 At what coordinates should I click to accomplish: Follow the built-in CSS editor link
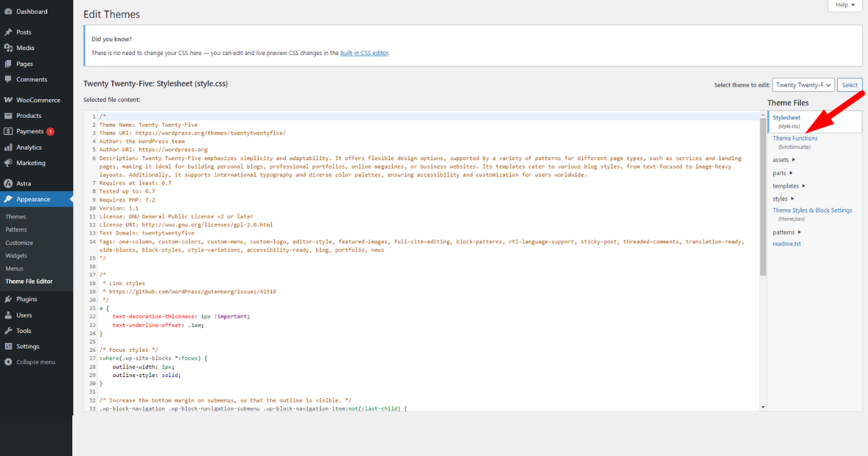point(365,53)
